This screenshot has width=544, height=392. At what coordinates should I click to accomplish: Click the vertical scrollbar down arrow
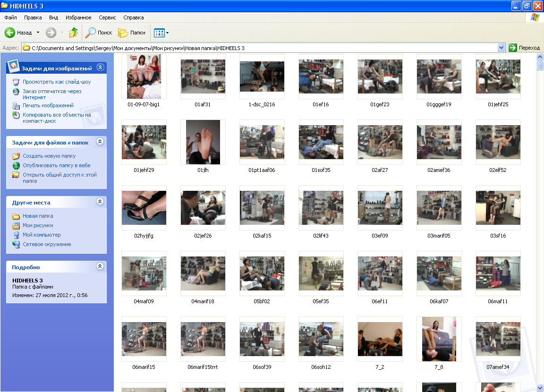click(x=540, y=388)
